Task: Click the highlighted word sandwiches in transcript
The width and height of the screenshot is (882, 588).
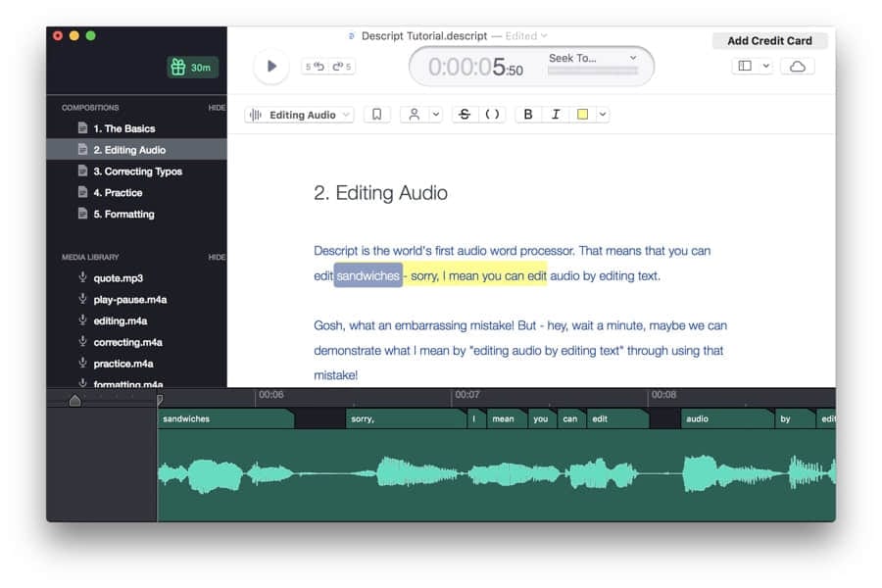Action: point(367,275)
